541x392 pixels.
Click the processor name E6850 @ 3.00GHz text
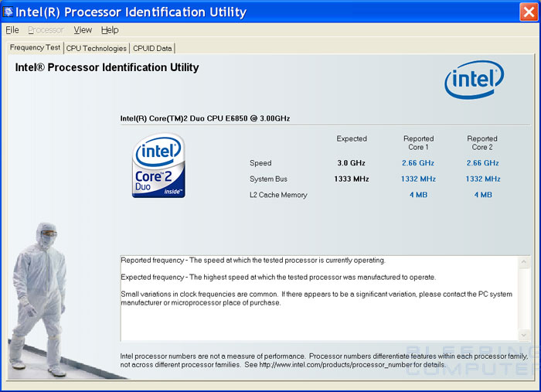[205, 118]
